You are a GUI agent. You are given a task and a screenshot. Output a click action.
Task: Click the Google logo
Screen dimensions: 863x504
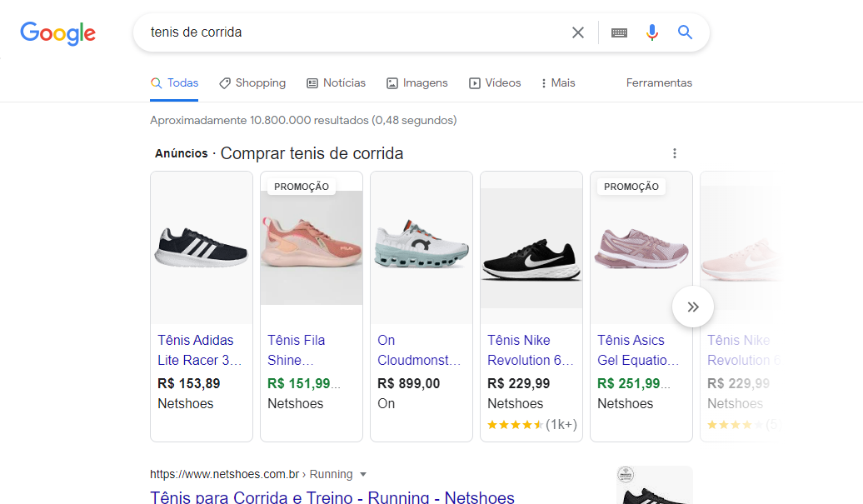(x=57, y=33)
